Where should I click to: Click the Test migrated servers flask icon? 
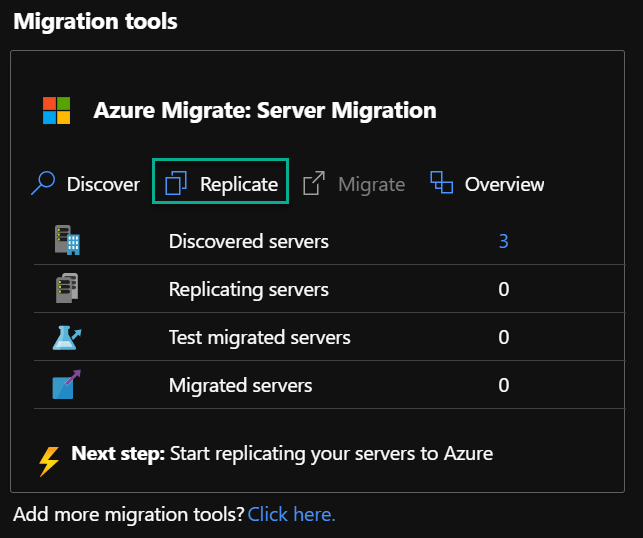tap(67, 337)
